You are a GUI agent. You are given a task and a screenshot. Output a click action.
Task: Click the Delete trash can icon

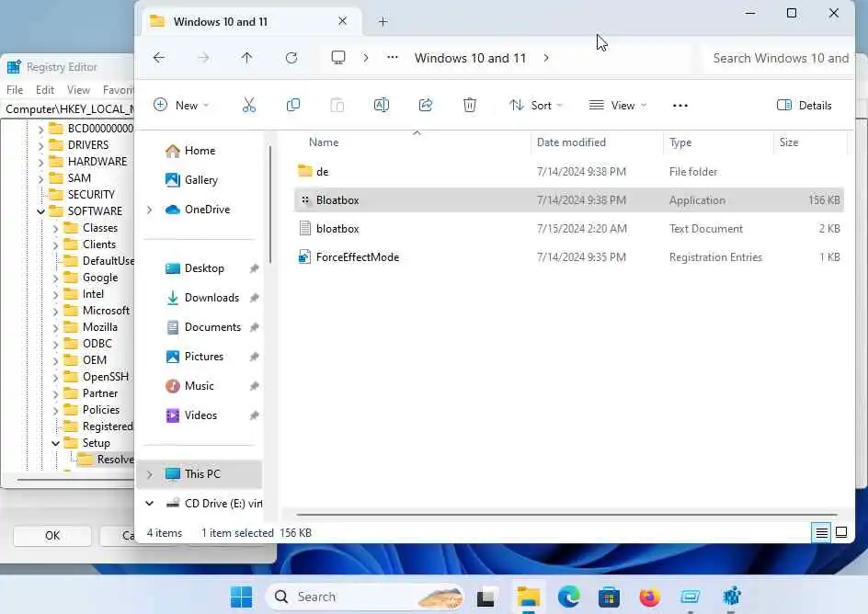tap(470, 105)
